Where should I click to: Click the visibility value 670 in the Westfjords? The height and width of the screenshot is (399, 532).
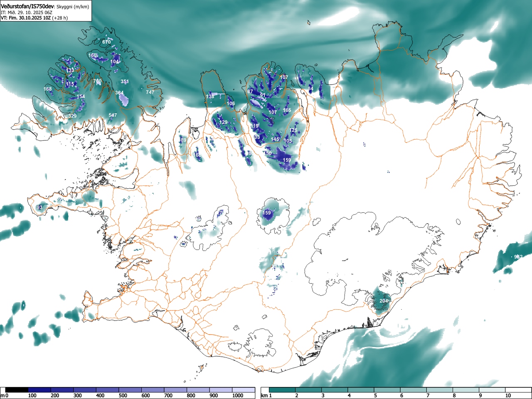106,42
